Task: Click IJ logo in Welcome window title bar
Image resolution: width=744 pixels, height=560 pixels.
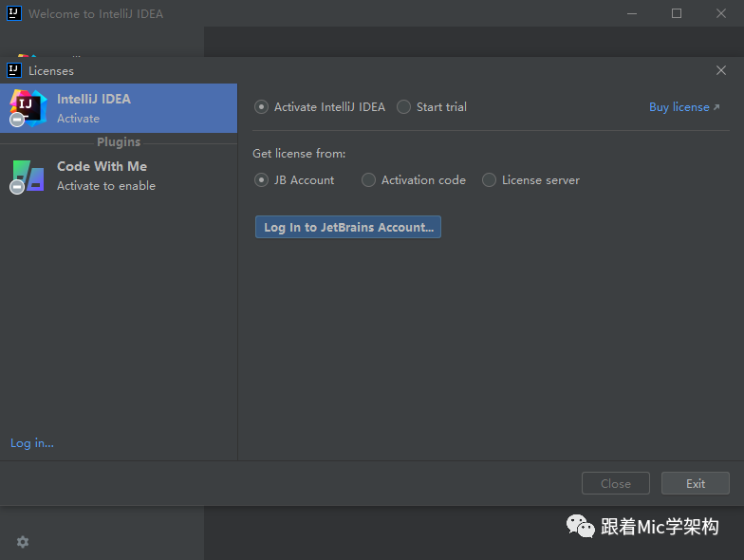Action: [14, 13]
